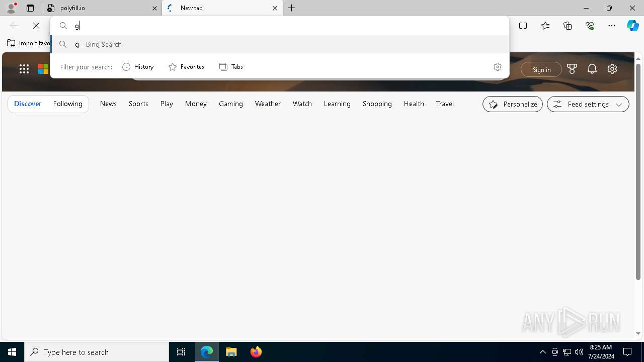
Task: Open the Edge profile icon
Action: tap(11, 8)
